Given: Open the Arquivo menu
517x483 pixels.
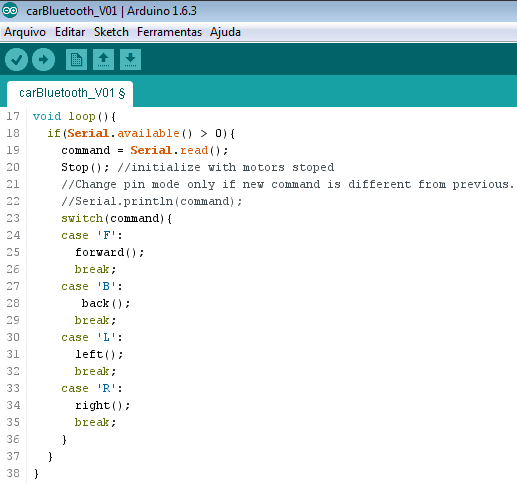Looking at the screenshot, I should click(25, 32).
